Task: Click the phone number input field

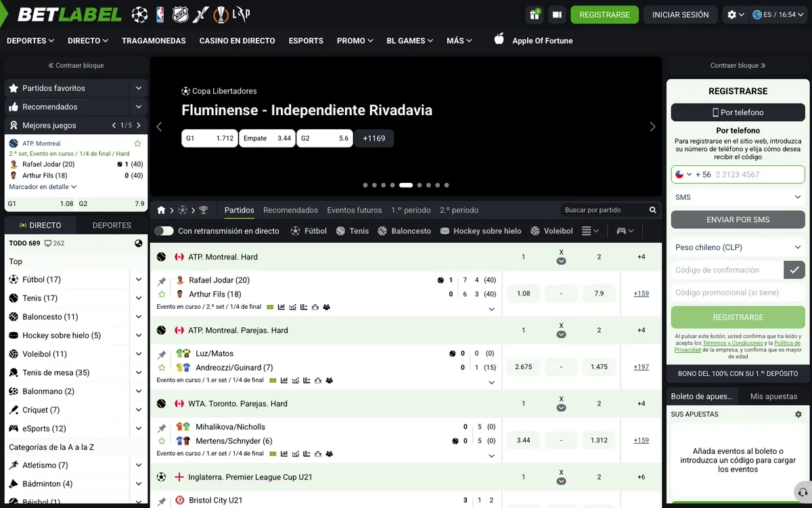Action: point(759,174)
